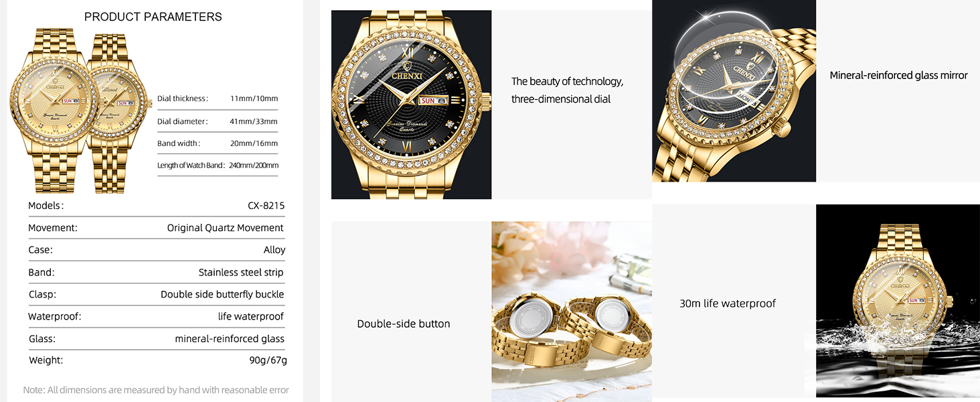Click the Mineral-reinforced glass mirror caption
Screen dimensions: 980x402
(x=899, y=76)
